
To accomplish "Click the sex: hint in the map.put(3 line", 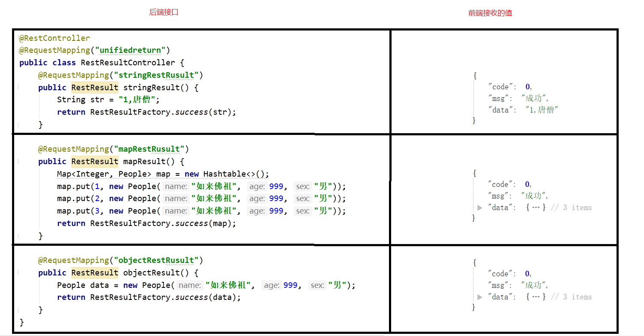I will 303,211.
